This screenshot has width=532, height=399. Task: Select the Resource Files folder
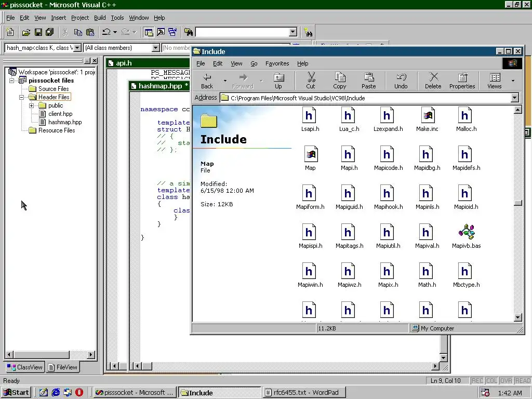56,130
